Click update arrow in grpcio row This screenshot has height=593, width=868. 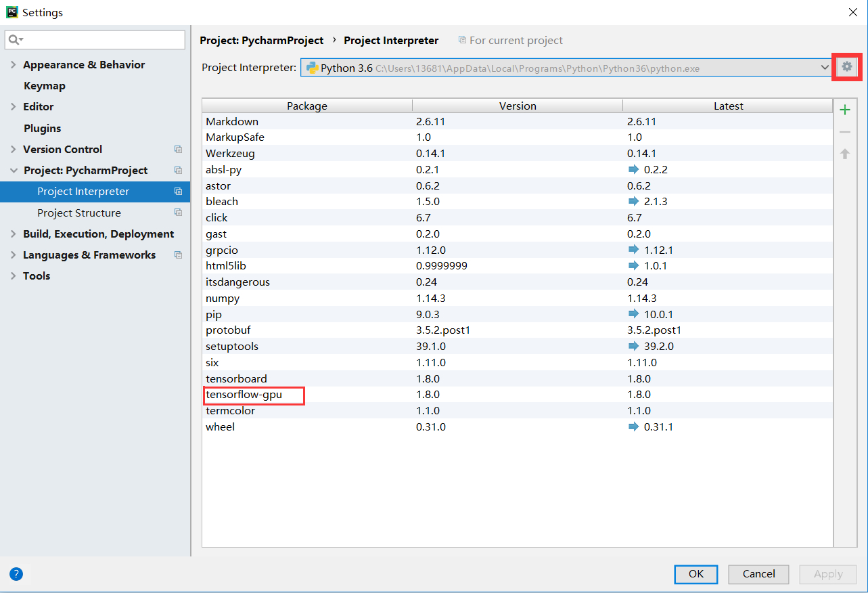pyautogui.click(x=633, y=250)
